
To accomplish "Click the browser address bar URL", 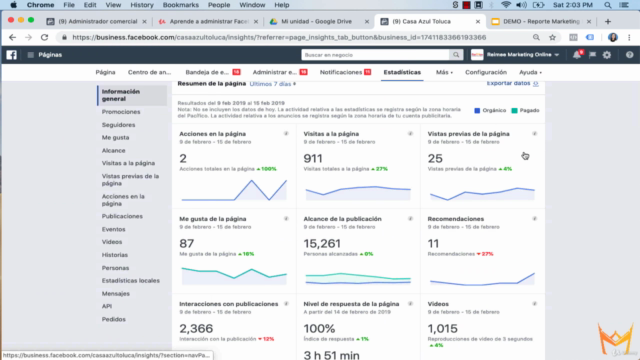I will [x=279, y=38].
